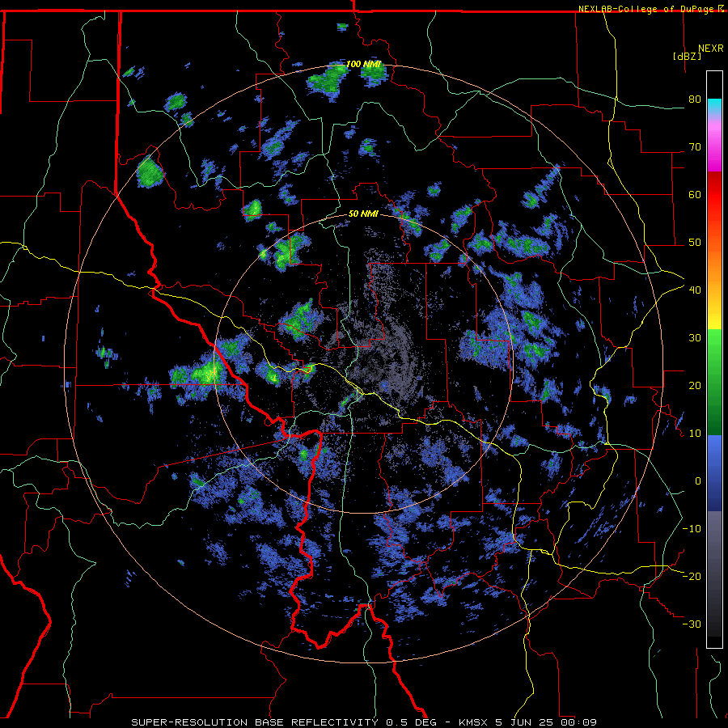Click the 100 NMI range ring label
This screenshot has height=728, width=728.
363,64
